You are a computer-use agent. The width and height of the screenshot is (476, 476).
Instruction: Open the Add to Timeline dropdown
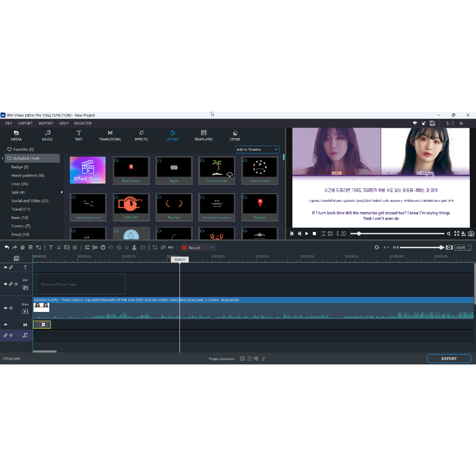258,149
